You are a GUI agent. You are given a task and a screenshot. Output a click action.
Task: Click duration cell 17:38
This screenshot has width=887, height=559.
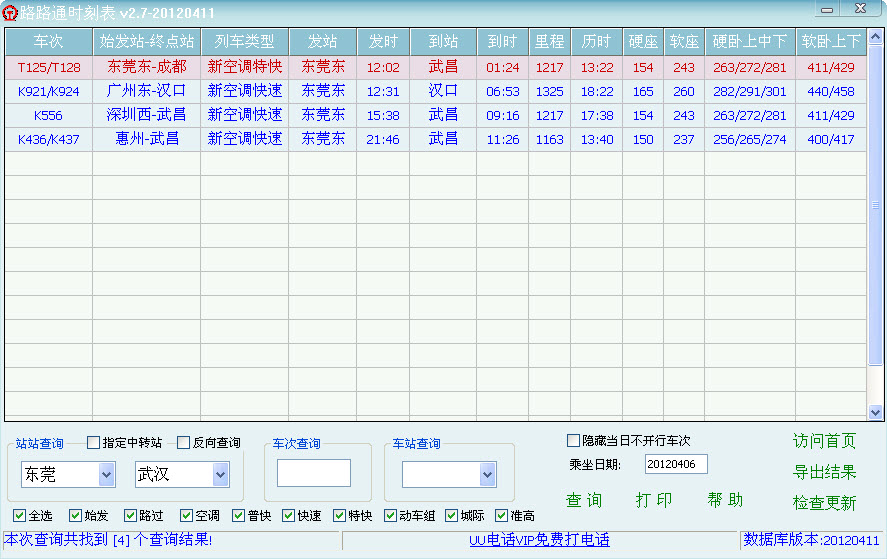pos(597,115)
